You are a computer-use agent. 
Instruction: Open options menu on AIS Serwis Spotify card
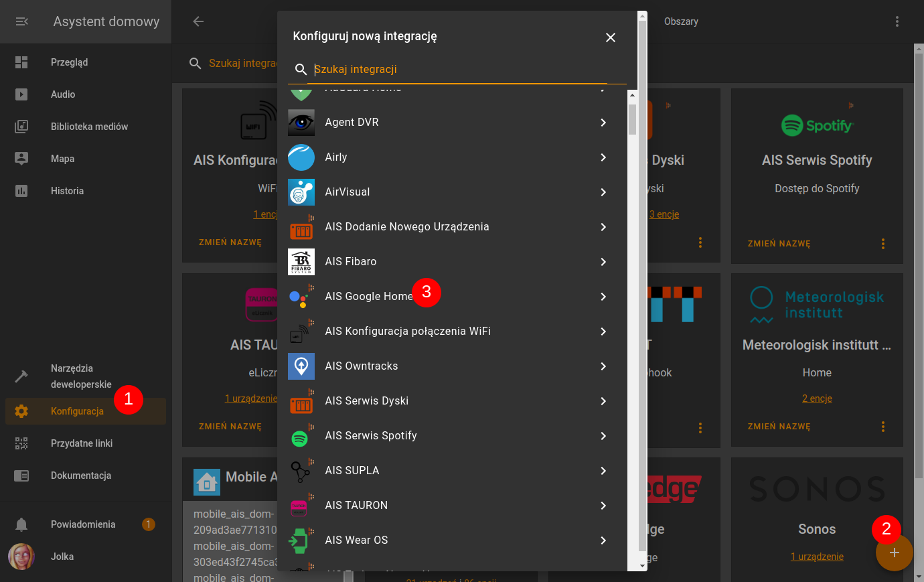click(883, 244)
